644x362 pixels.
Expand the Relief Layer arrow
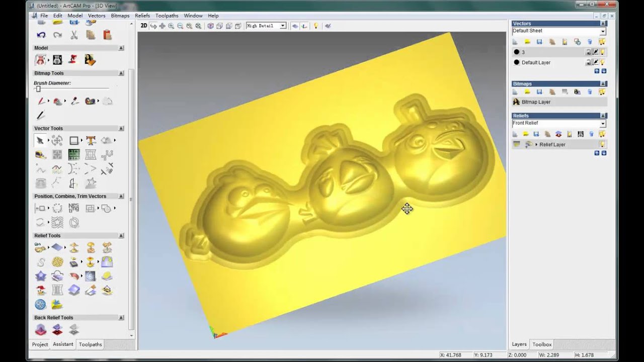[x=536, y=144]
